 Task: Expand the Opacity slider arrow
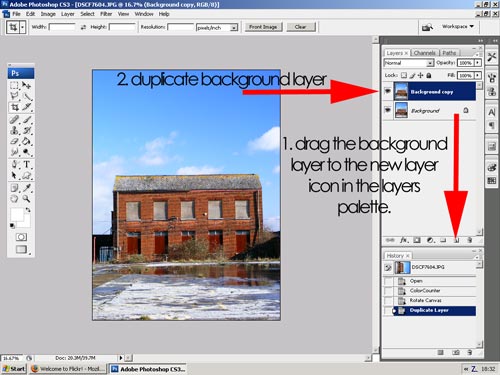[478, 63]
